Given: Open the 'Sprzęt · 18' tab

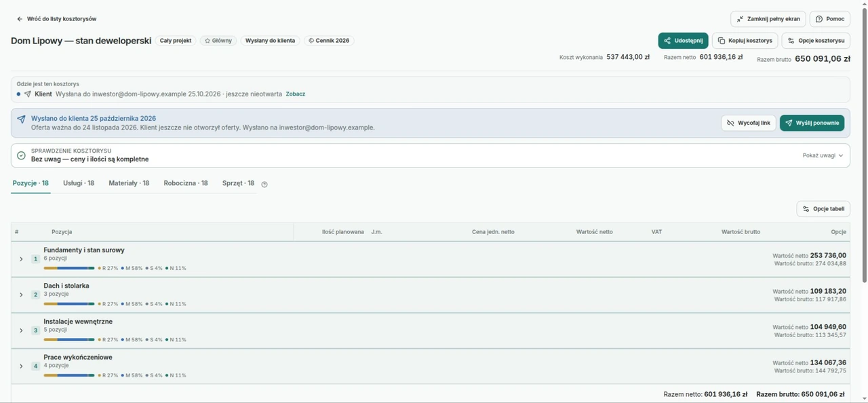Looking at the screenshot, I should coord(238,183).
